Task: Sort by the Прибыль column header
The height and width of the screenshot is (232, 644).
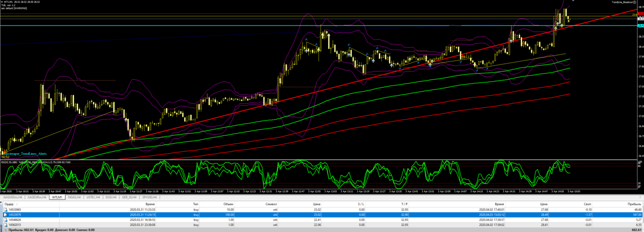Action: [635, 204]
